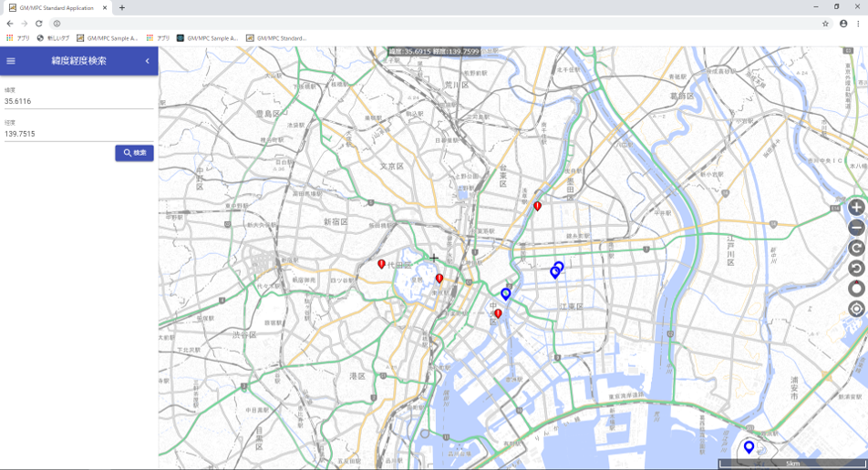This screenshot has height=470, width=868.
Task: Rotate map counter-clockwise using right-side control
Action: [856, 268]
